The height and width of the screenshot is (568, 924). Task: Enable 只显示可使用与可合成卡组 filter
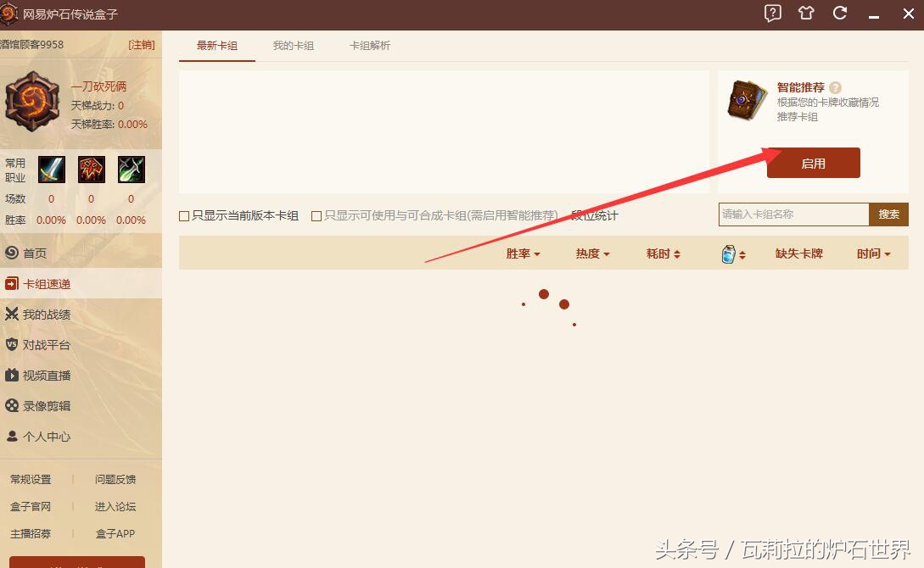click(x=316, y=215)
